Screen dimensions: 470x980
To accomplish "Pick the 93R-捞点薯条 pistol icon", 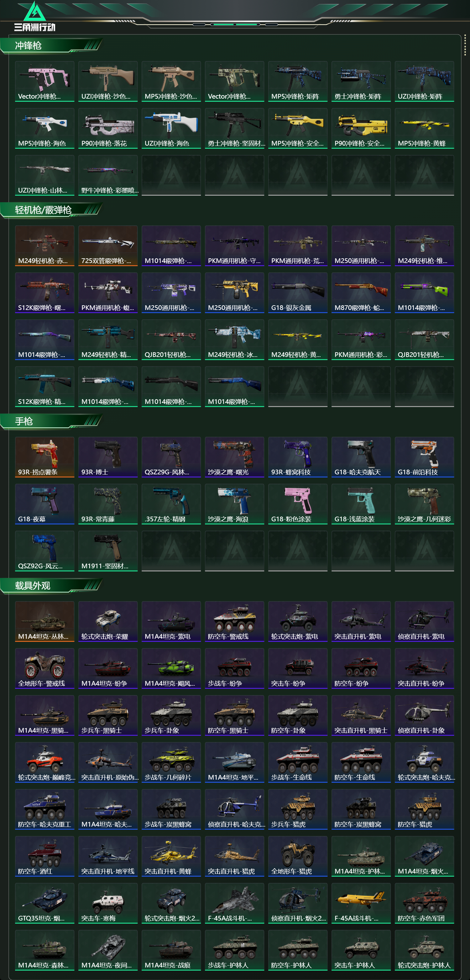I will coord(44,457).
